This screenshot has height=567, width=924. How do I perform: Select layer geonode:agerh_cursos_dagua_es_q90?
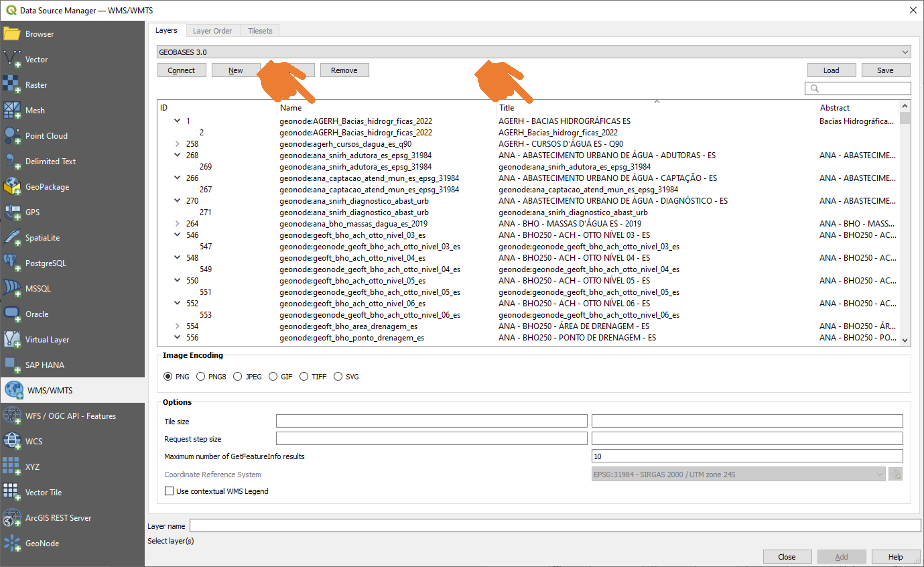[x=345, y=144]
